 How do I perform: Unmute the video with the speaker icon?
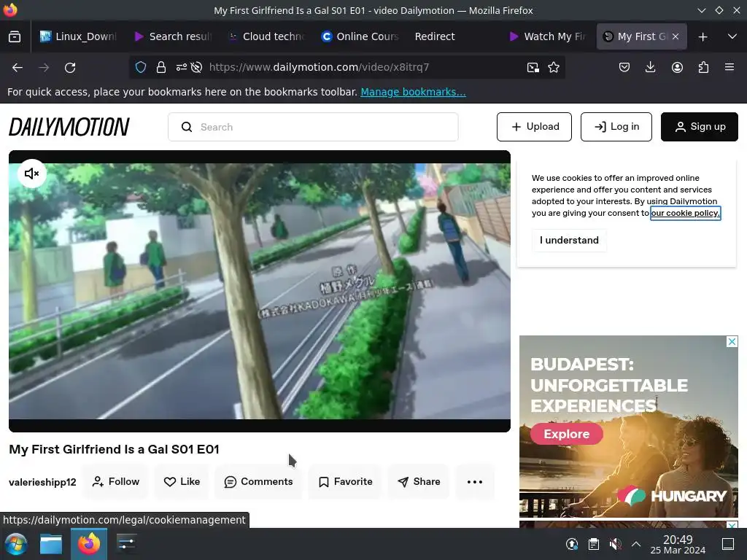click(x=31, y=174)
